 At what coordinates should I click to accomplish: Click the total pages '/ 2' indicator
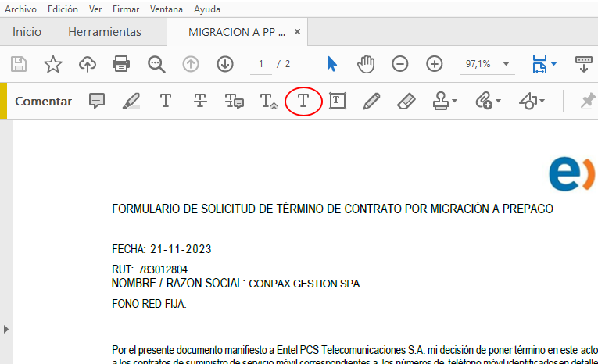pyautogui.click(x=284, y=64)
